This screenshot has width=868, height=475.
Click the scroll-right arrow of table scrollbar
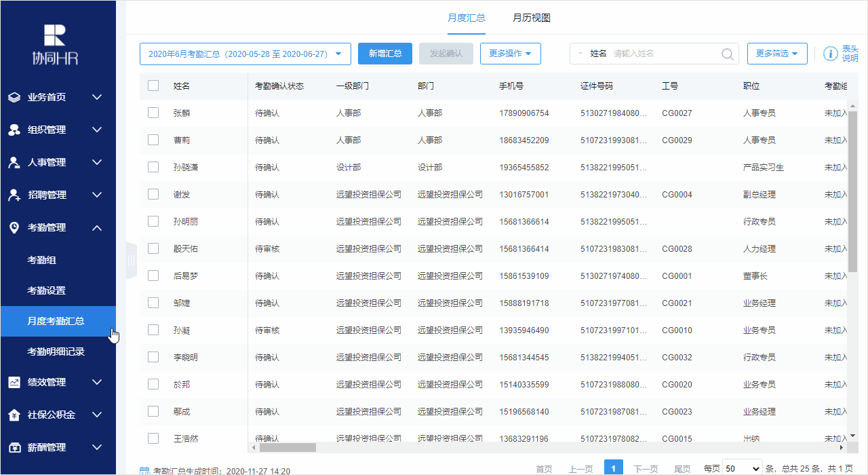[842, 448]
